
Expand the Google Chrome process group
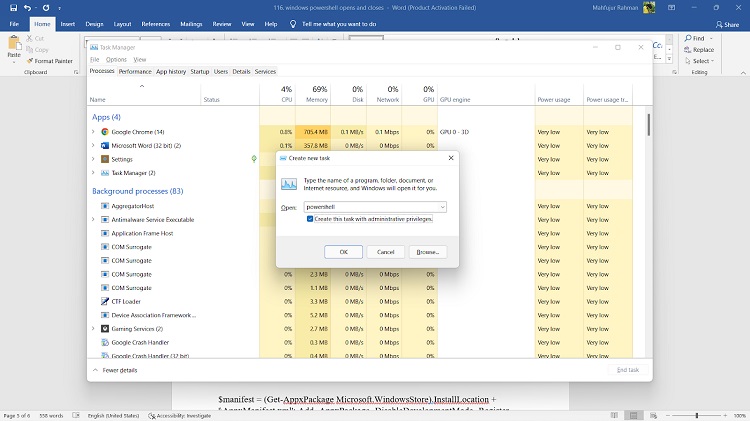pyautogui.click(x=93, y=132)
